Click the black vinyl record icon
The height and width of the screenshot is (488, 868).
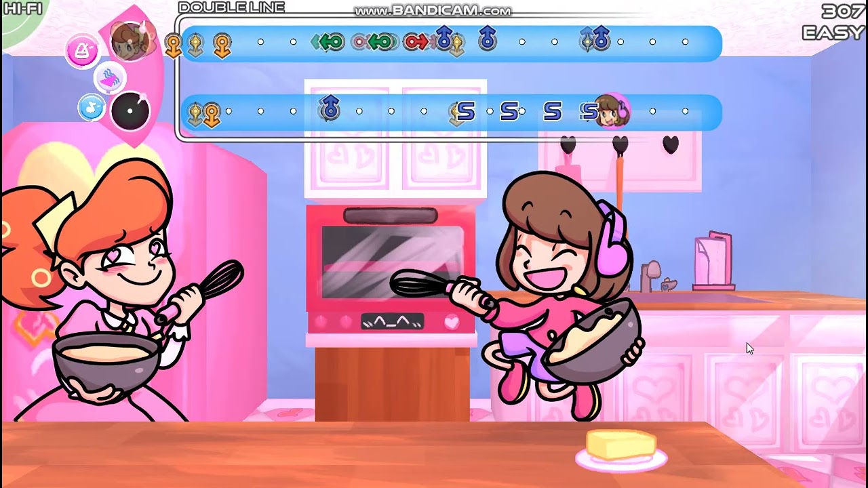[x=130, y=110]
